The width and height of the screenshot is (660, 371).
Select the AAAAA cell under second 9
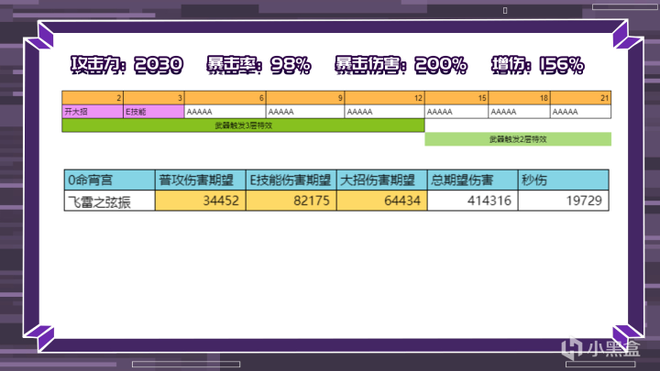[305, 112]
